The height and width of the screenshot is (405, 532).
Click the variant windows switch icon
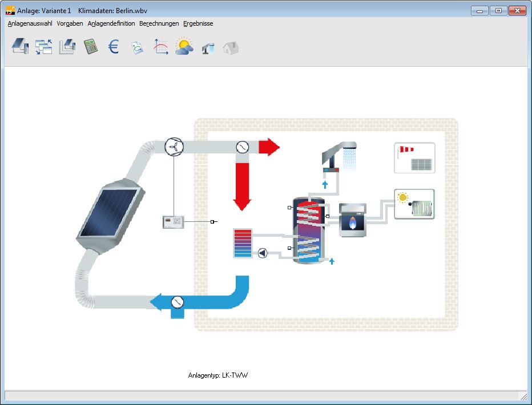44,46
